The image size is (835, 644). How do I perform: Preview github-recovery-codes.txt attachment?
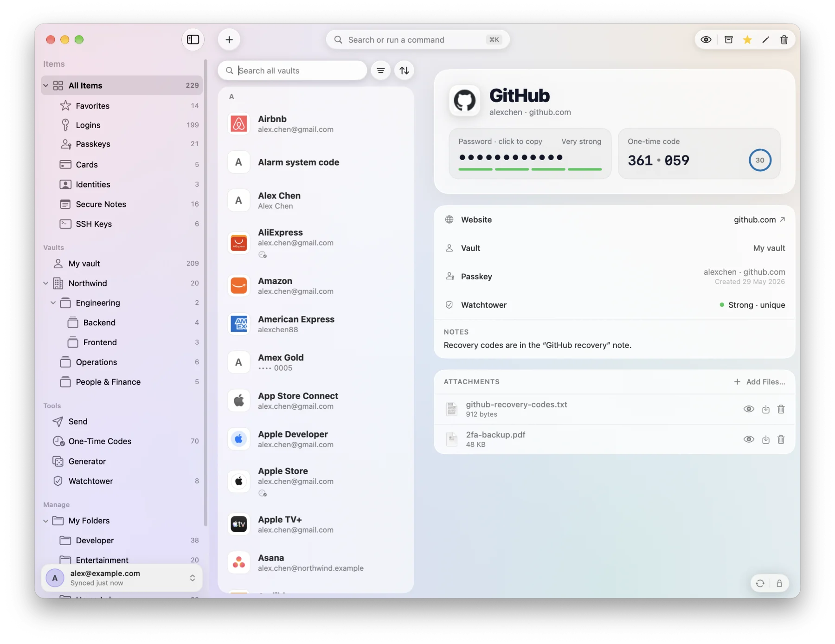click(x=749, y=409)
